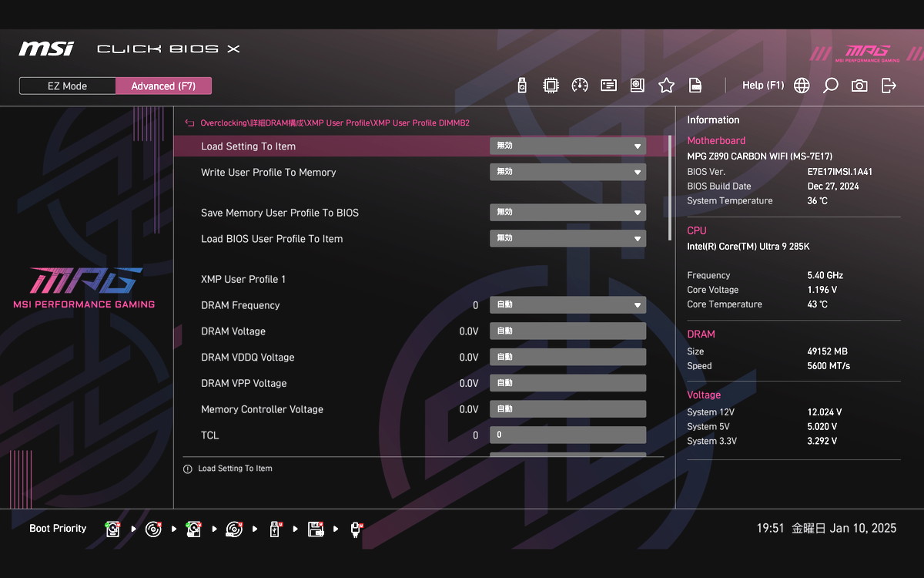This screenshot has height=578, width=924.
Task: Open the M-Flash USB drive icon
Action: 522,86
